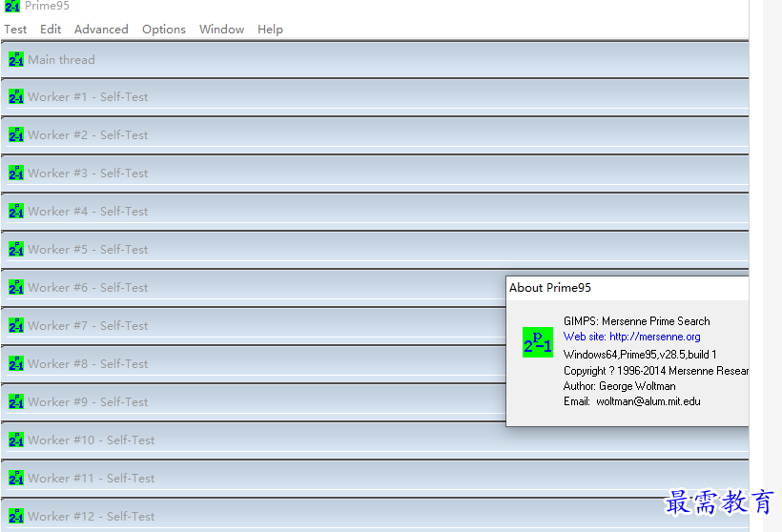Select the Worker #1 - Self-Test title
This screenshot has height=532, width=782.
pos(88,96)
